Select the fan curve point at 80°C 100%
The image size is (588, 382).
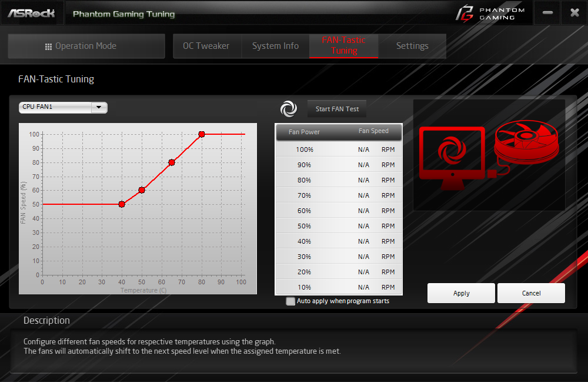[201, 134]
